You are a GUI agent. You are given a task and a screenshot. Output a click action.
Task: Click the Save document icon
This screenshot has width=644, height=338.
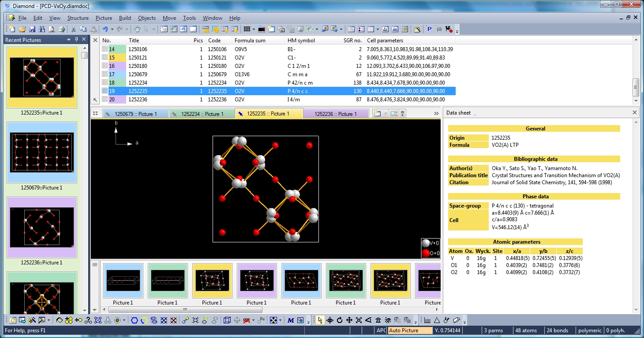(32, 29)
